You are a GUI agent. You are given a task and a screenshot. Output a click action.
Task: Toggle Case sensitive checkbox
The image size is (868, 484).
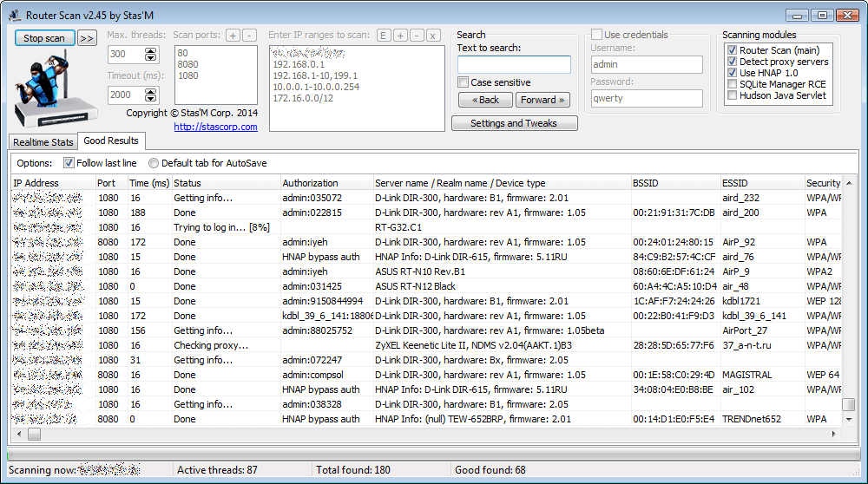click(x=464, y=82)
